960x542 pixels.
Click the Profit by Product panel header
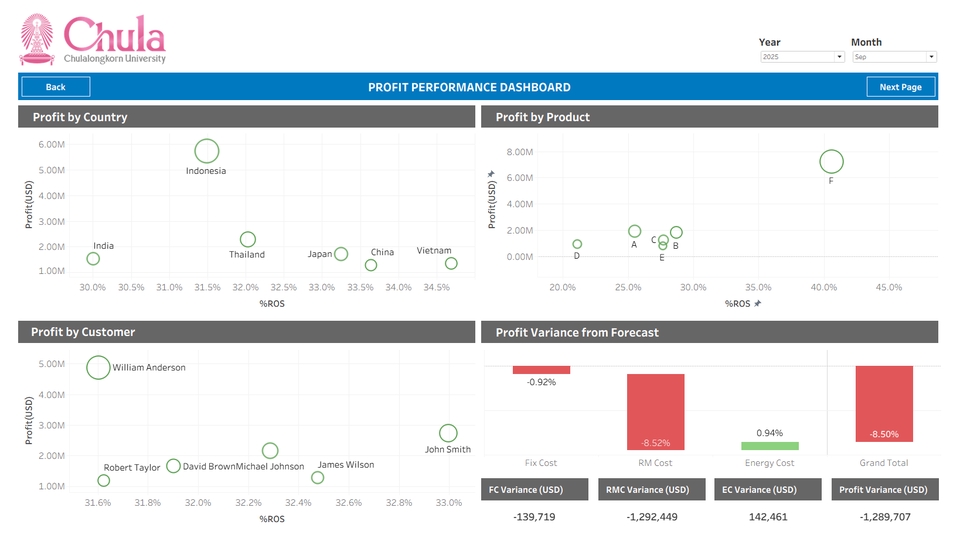coord(709,117)
